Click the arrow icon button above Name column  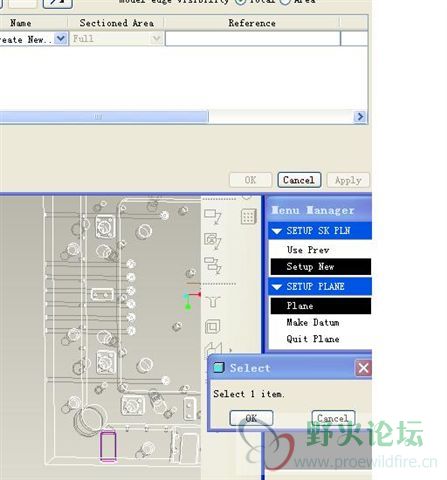[x=58, y=3]
